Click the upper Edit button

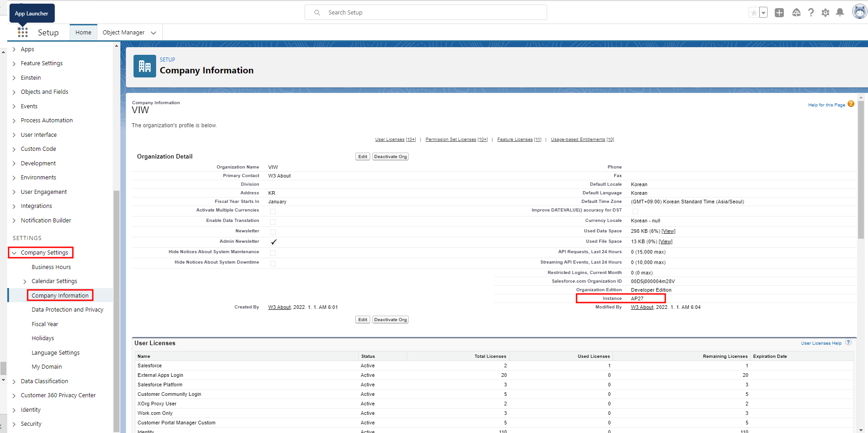362,157
